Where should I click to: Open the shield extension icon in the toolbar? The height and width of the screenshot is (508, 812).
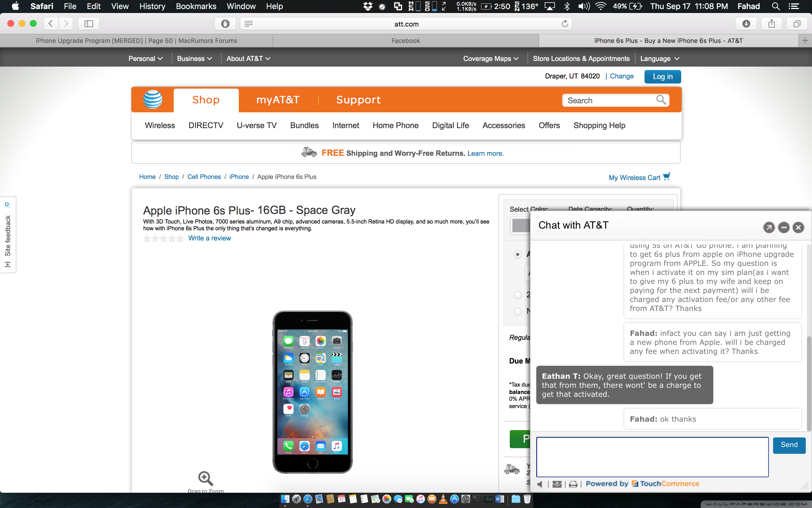[225, 23]
